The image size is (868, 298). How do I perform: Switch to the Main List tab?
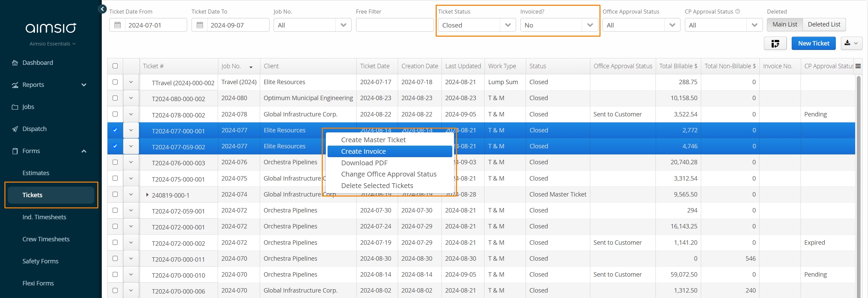[x=785, y=24]
